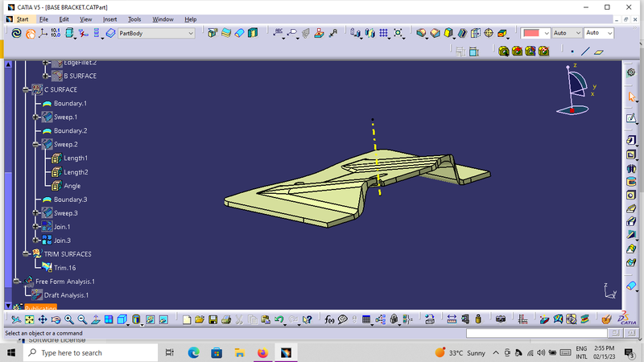Open the Help menu

tap(190, 19)
